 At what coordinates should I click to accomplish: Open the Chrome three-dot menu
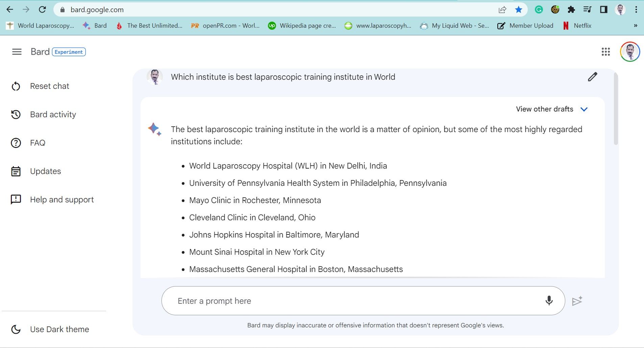click(x=636, y=9)
